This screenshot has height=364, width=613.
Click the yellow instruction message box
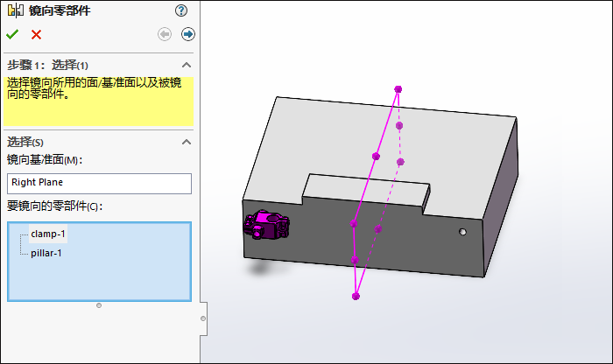pos(98,101)
